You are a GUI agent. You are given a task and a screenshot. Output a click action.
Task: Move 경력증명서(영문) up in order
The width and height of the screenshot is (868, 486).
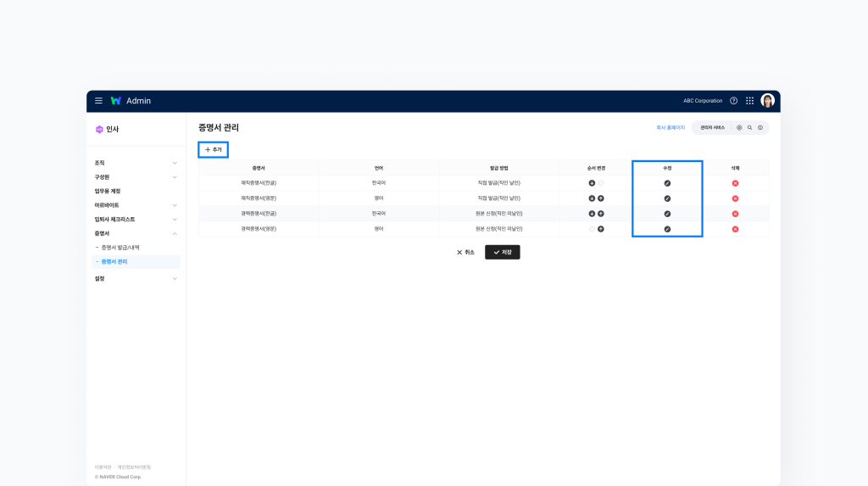[x=601, y=229]
